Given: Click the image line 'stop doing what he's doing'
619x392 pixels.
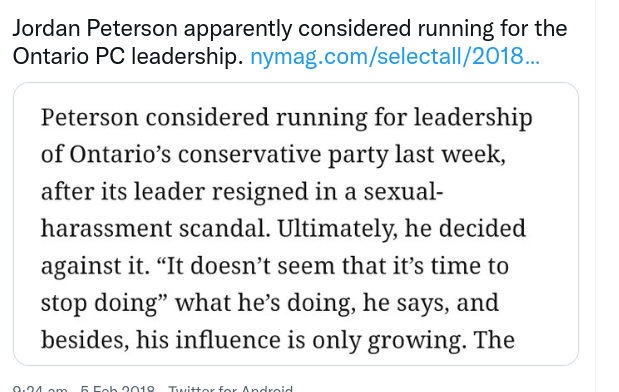Looking at the screenshot, I should (x=270, y=303).
